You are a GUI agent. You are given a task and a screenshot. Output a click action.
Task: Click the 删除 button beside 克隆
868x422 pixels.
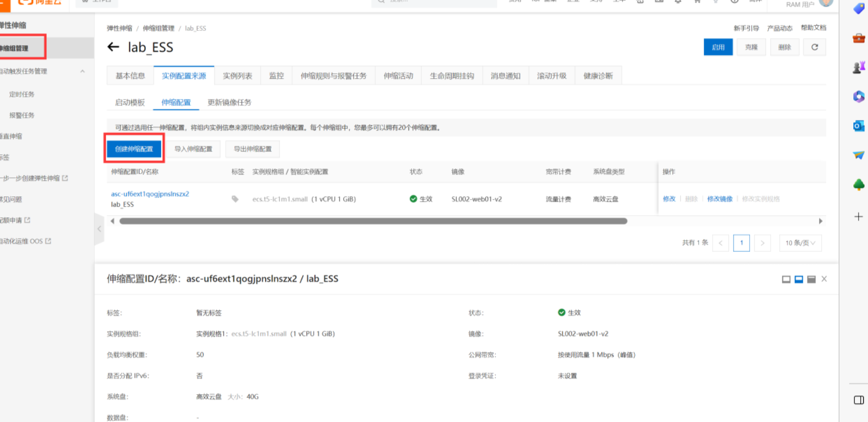pyautogui.click(x=784, y=47)
